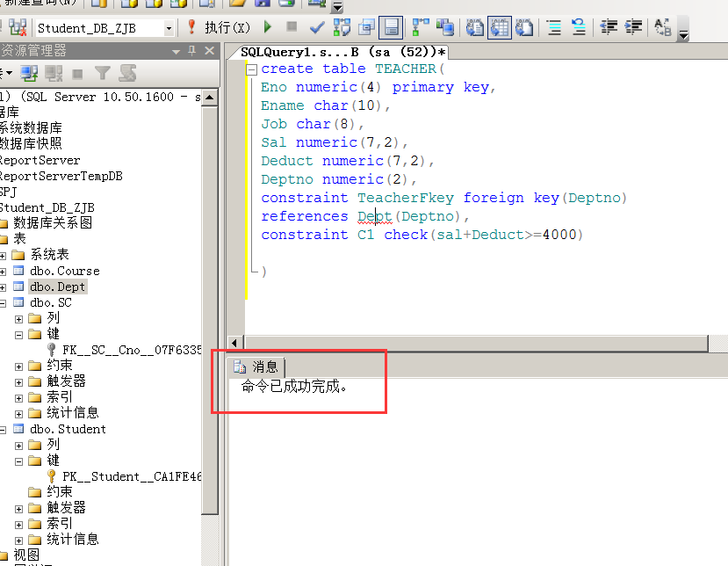Click the underlined Dept in references line
728x566 pixels.
[x=375, y=216]
